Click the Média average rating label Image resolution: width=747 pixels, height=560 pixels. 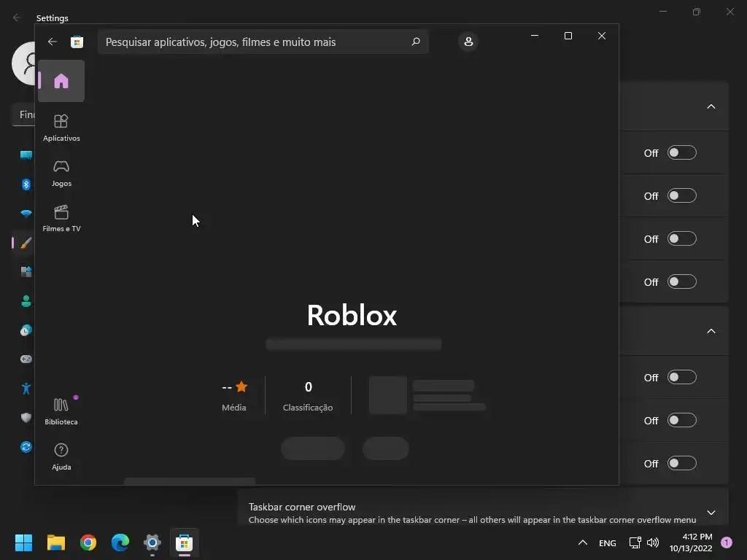[234, 408]
